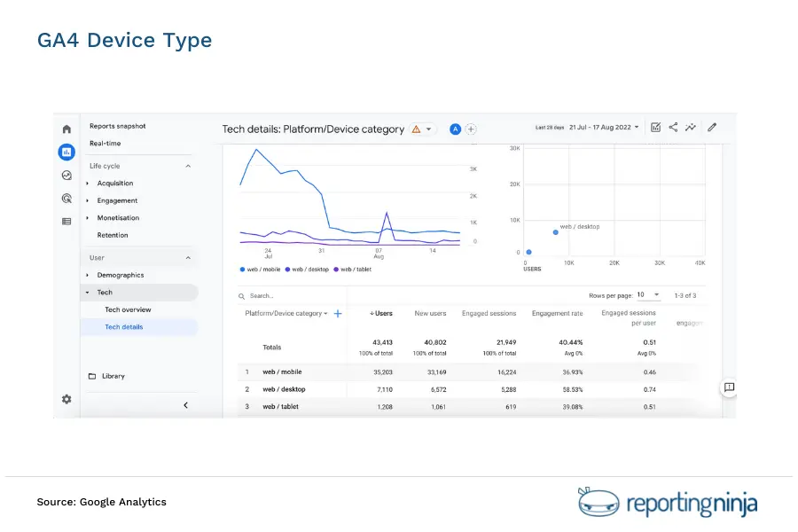Open the customize report chart icon
798x532 pixels.
pyautogui.click(x=655, y=128)
